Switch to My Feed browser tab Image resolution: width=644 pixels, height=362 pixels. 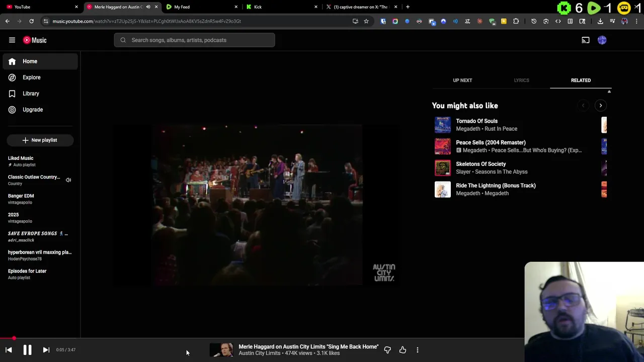click(x=202, y=7)
